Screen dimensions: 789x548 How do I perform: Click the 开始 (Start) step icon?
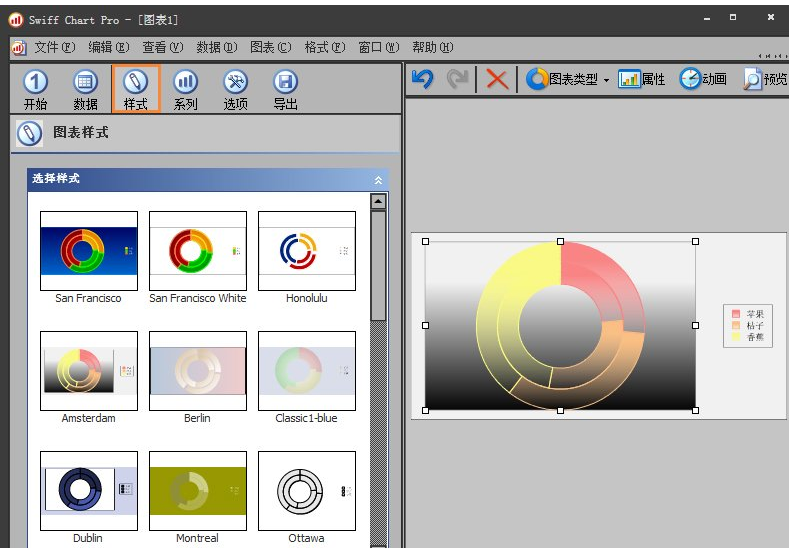(35, 83)
